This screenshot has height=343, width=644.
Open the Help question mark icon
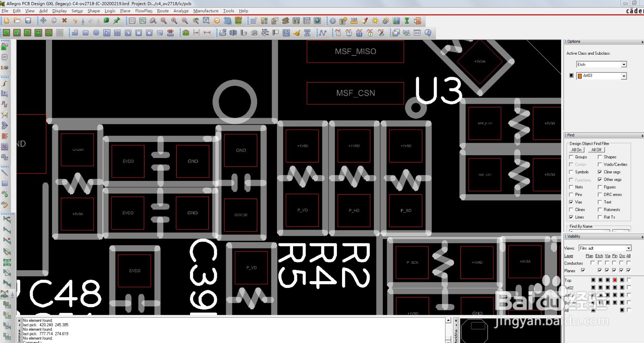(x=428, y=33)
